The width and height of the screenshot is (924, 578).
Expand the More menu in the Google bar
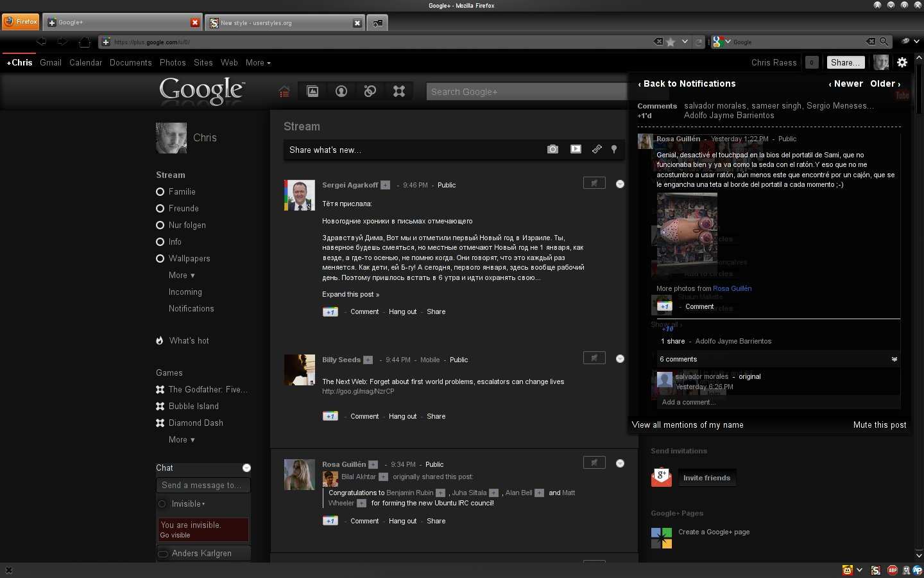click(258, 62)
